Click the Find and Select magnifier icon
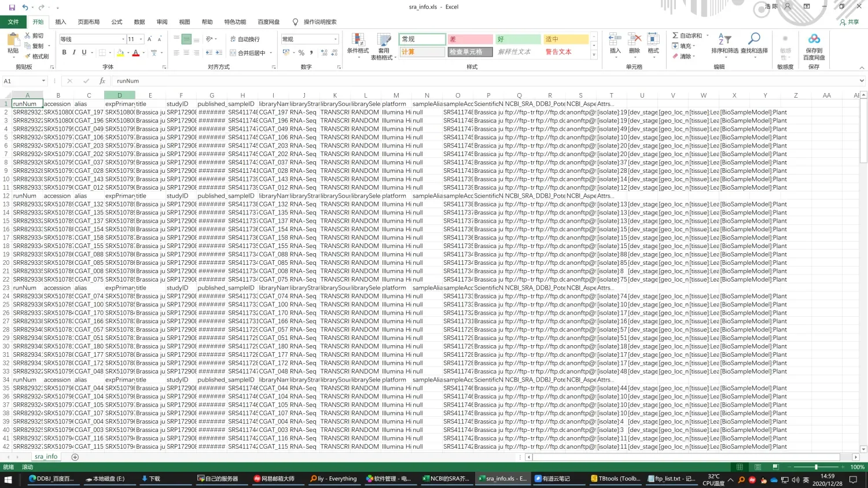868x488 pixels. pyautogui.click(x=754, y=39)
